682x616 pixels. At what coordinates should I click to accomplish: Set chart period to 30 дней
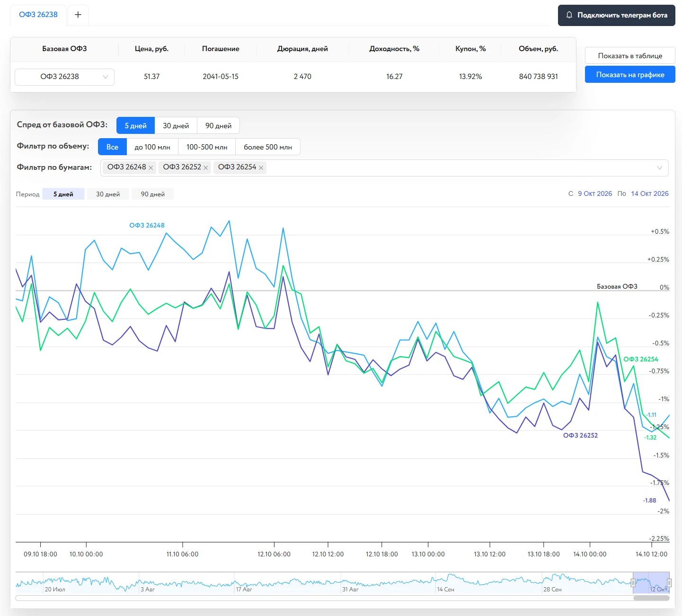tap(108, 194)
